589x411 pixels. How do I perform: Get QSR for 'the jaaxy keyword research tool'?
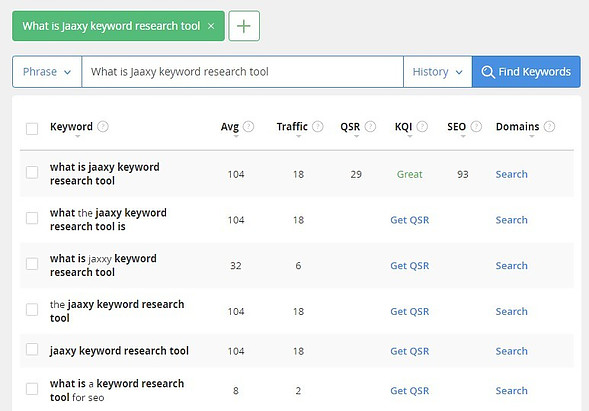coord(409,311)
